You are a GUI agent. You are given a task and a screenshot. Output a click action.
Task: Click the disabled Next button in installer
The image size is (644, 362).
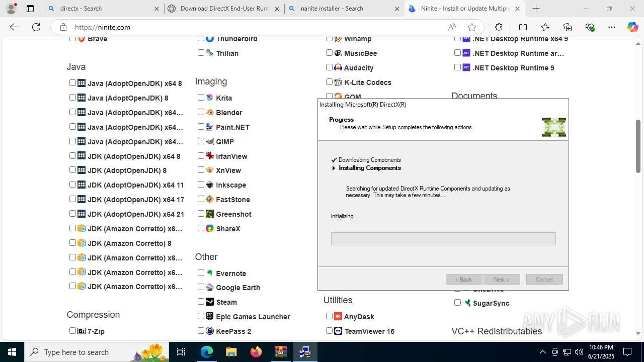pos(502,279)
